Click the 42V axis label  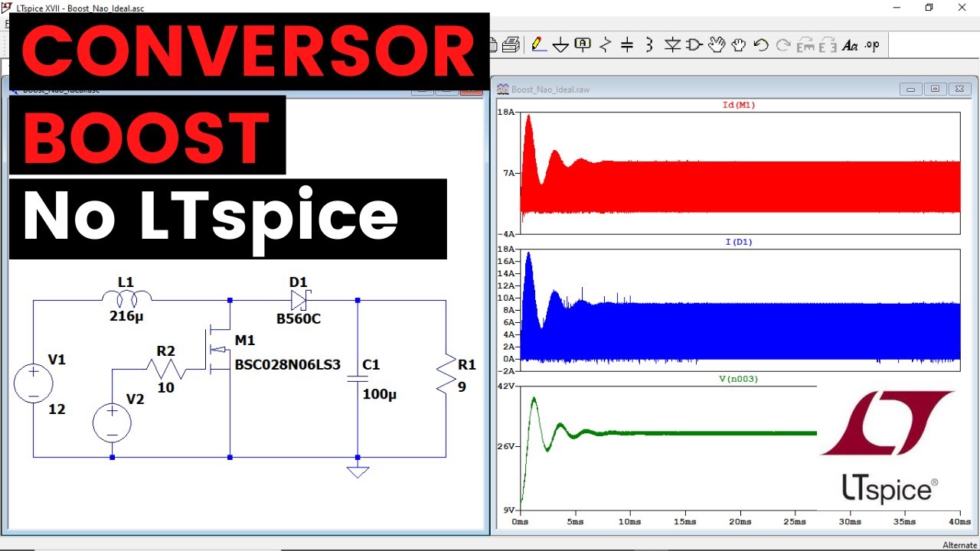click(506, 386)
